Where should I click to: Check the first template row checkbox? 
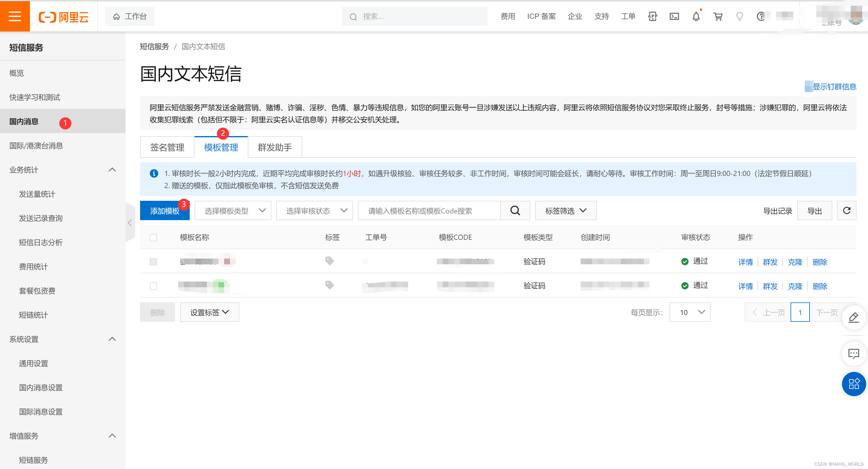(153, 262)
